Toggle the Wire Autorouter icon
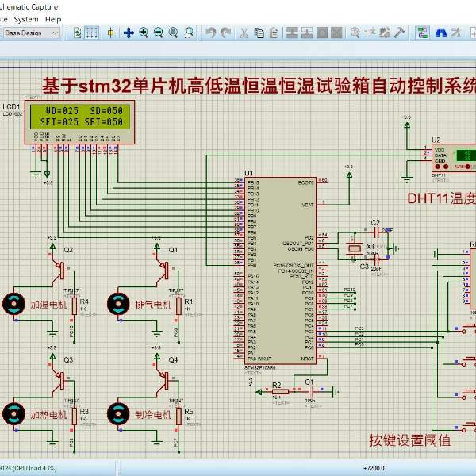Screen dimensions: 476x476 (422, 33)
